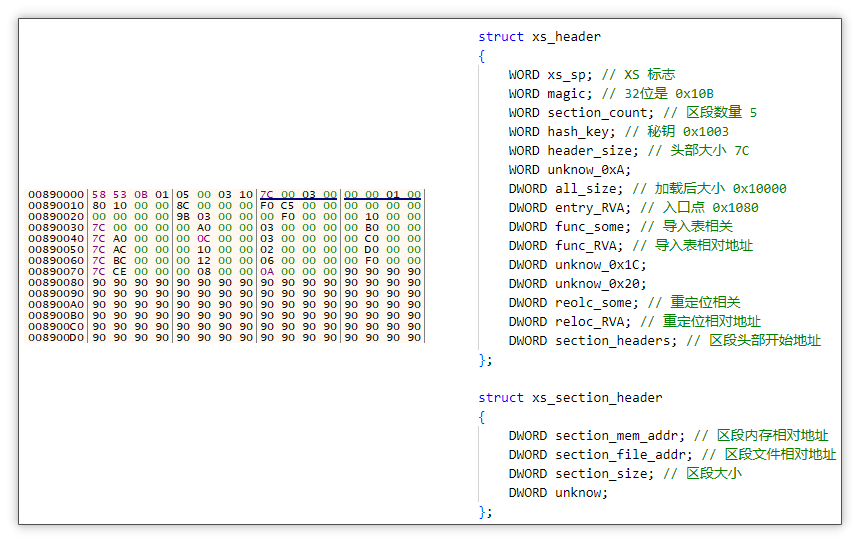Click the comment '// 区段大小'
The image size is (860, 543).
point(702,473)
